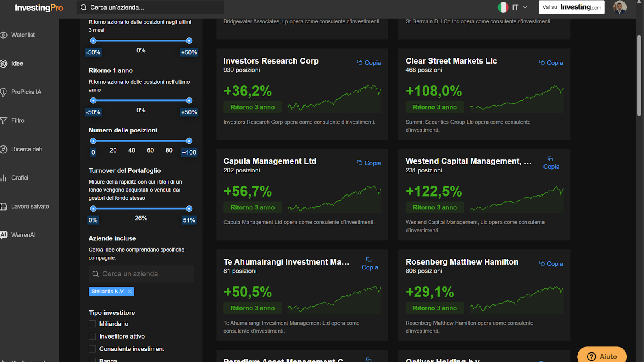Go to Ricerca dati page
The height and width of the screenshot is (362, 644).
click(x=27, y=149)
